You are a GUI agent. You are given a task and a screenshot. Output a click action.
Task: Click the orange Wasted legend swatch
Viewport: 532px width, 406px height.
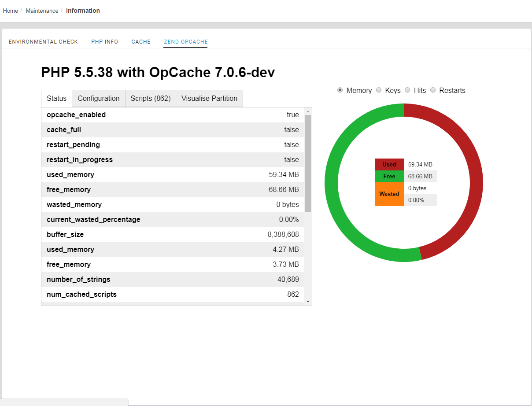tap(389, 194)
